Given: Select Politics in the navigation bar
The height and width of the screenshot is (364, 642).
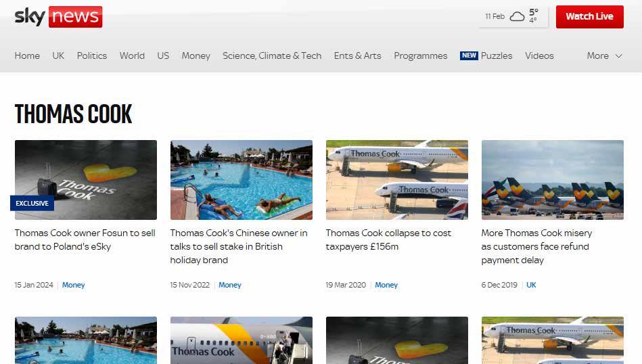Looking at the screenshot, I should pos(92,55).
